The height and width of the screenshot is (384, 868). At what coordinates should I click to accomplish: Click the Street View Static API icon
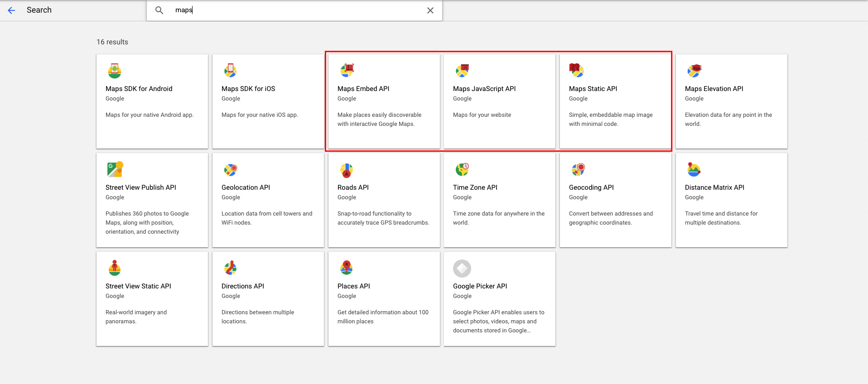[x=115, y=268]
